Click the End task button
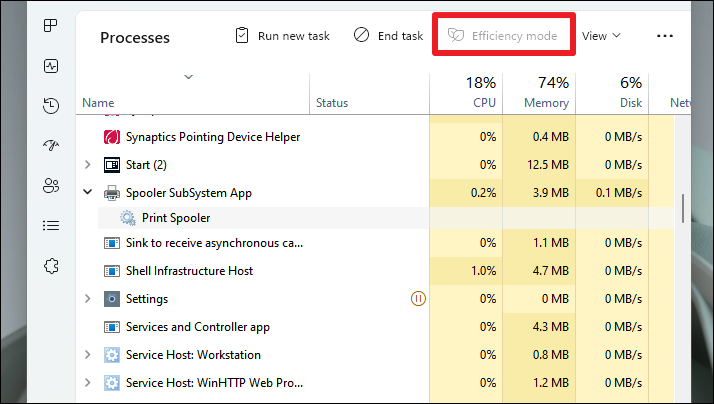The image size is (714, 404). [x=388, y=36]
